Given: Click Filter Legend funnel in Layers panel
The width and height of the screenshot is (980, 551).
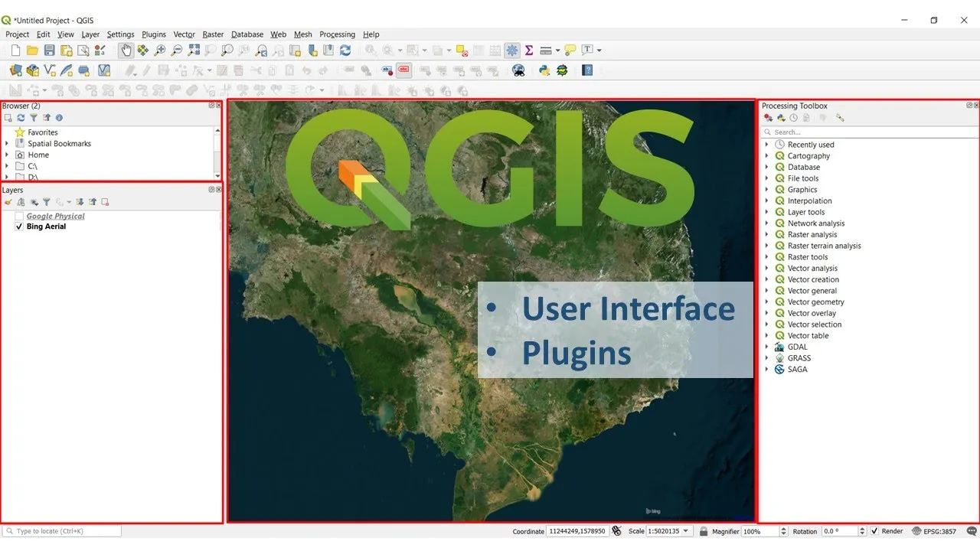Looking at the screenshot, I should pyautogui.click(x=46, y=202).
